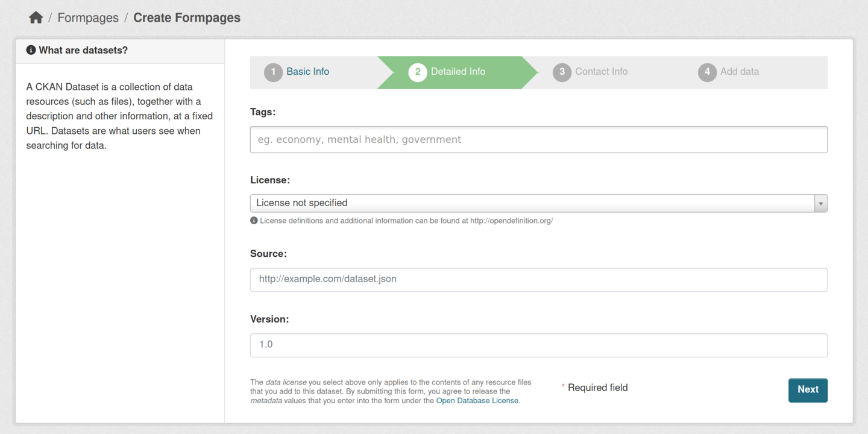
Task: Click the home breadcrumb icon
Action: [36, 17]
